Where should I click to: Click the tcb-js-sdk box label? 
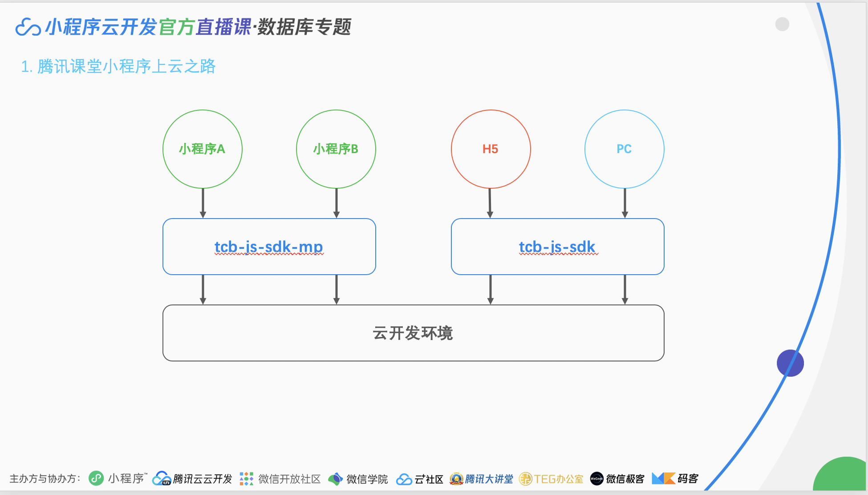pyautogui.click(x=557, y=247)
